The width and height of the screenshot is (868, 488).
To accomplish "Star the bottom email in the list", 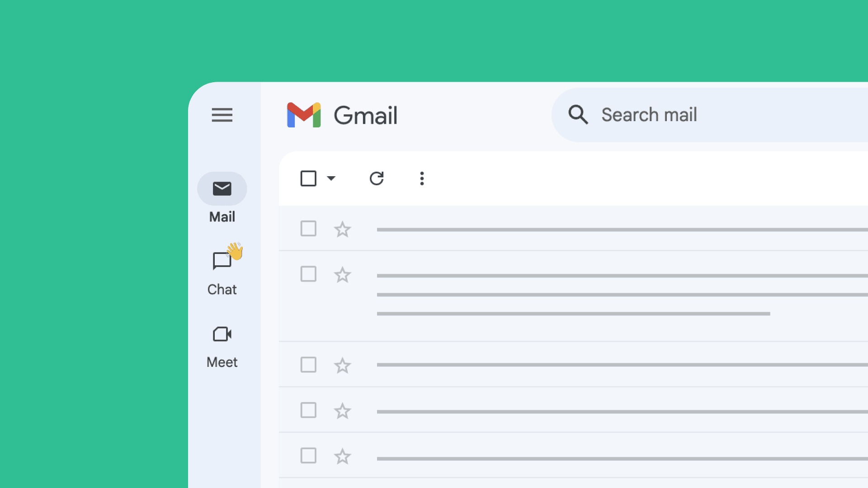I will [342, 456].
